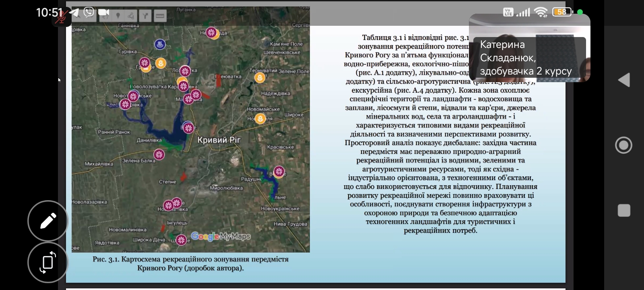Click the orange marker near Новомайське

[260, 119]
